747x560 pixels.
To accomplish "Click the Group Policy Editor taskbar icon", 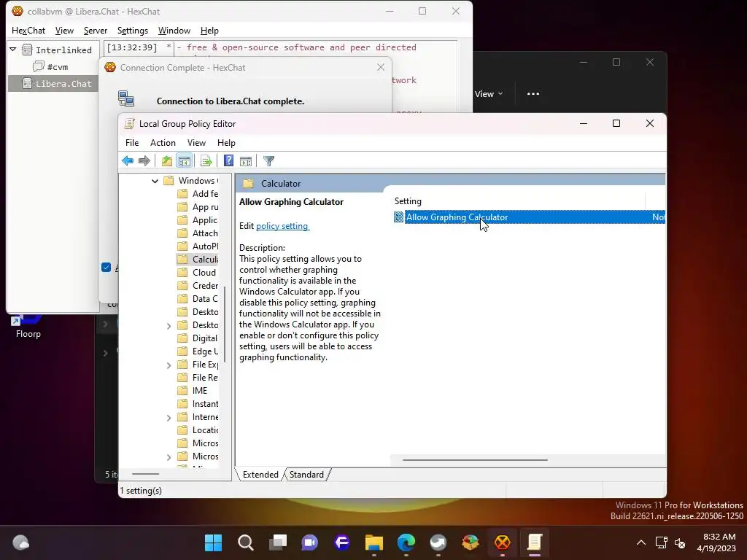I will coord(535,542).
